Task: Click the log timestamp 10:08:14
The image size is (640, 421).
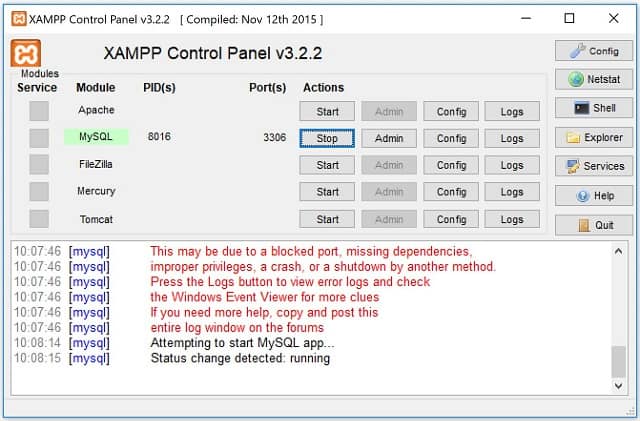Action: coord(37,343)
